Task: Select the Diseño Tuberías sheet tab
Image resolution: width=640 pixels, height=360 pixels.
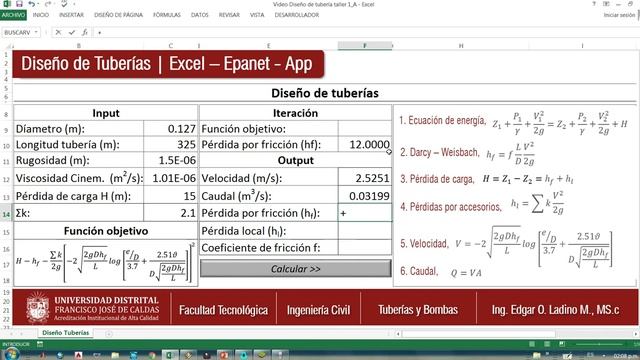Action: click(x=65, y=333)
